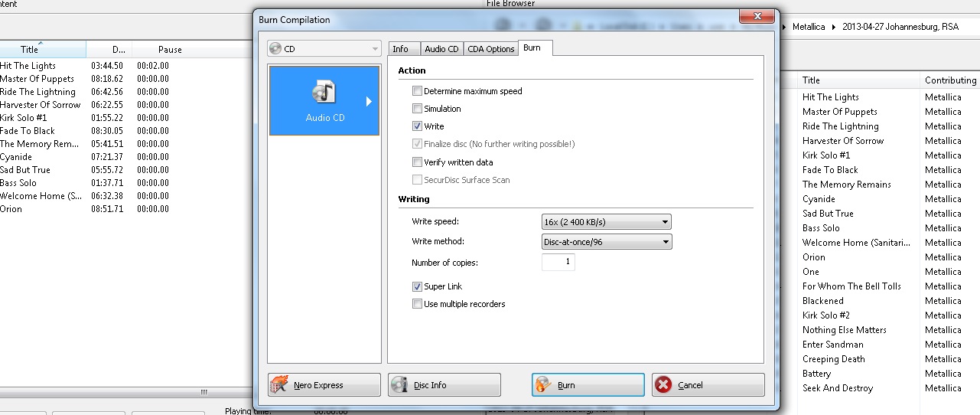Select Hit The Lights in compilation track list
Viewport: 980px width, 415px height.
tap(28, 66)
